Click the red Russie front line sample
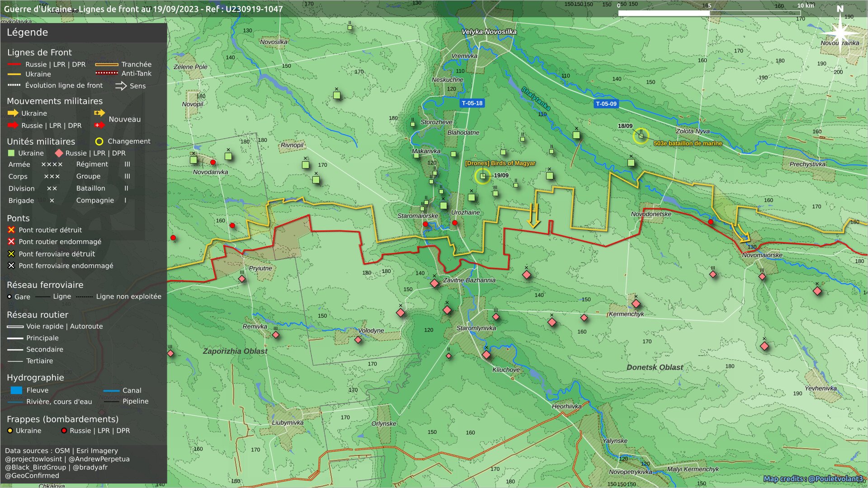The image size is (868, 488). coord(14,64)
